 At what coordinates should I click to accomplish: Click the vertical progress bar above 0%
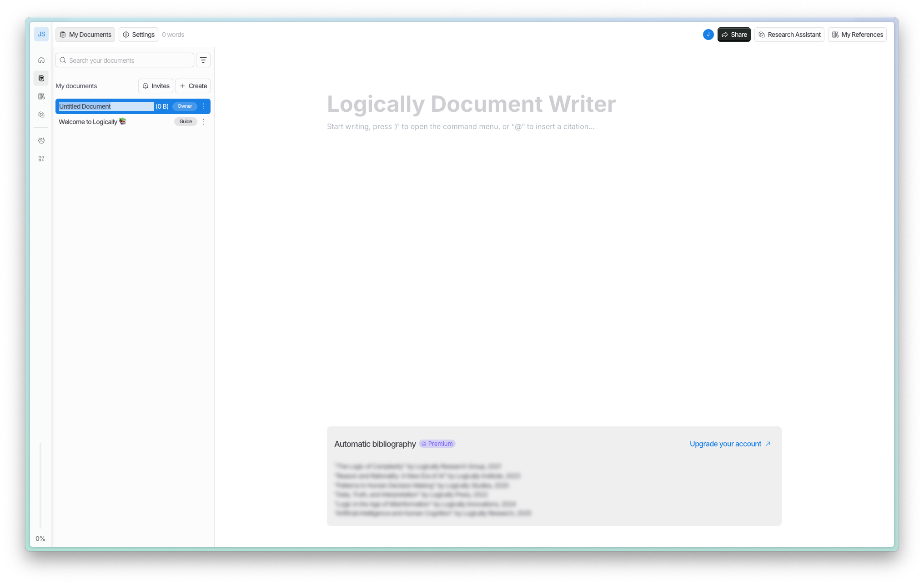click(x=40, y=485)
